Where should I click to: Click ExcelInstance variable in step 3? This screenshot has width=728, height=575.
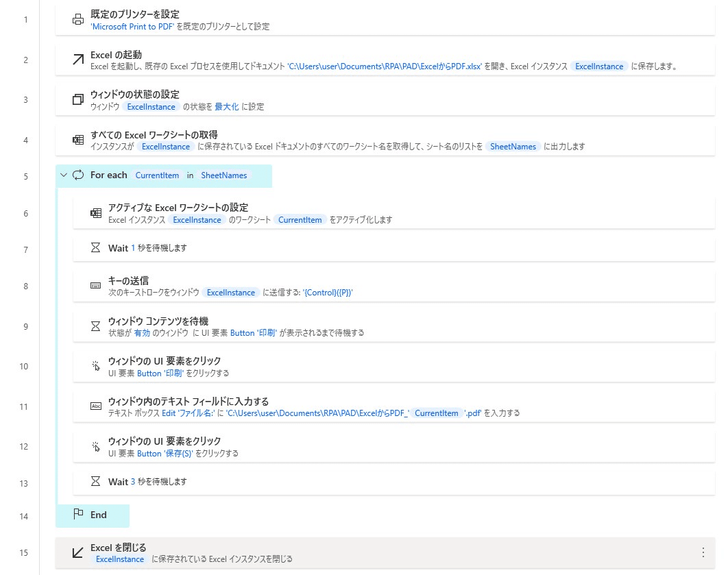pyautogui.click(x=151, y=107)
